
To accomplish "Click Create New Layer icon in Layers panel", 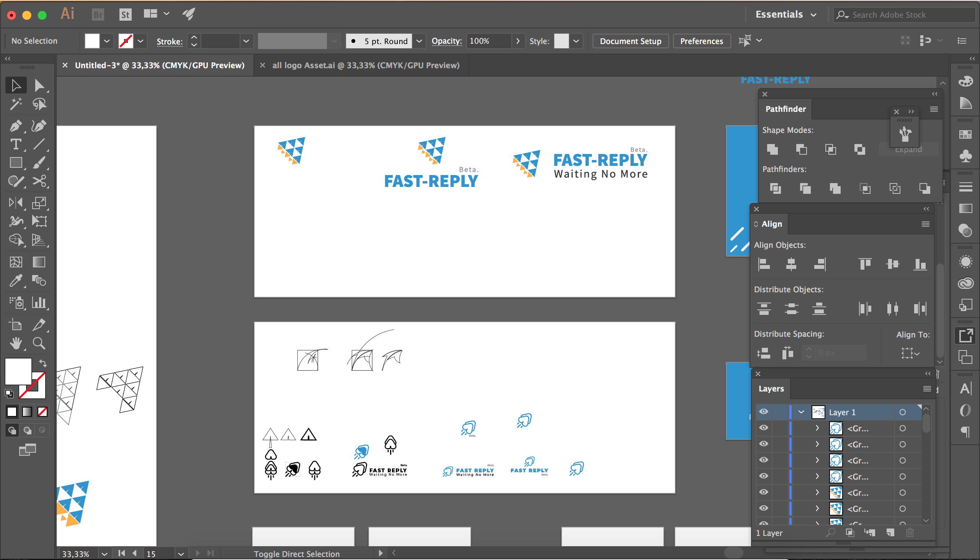I will click(x=890, y=533).
